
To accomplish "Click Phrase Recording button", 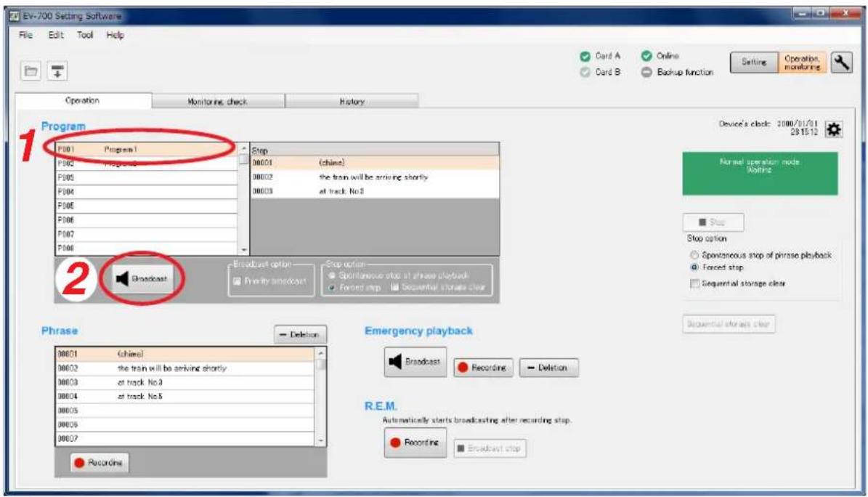I will click(x=100, y=463).
